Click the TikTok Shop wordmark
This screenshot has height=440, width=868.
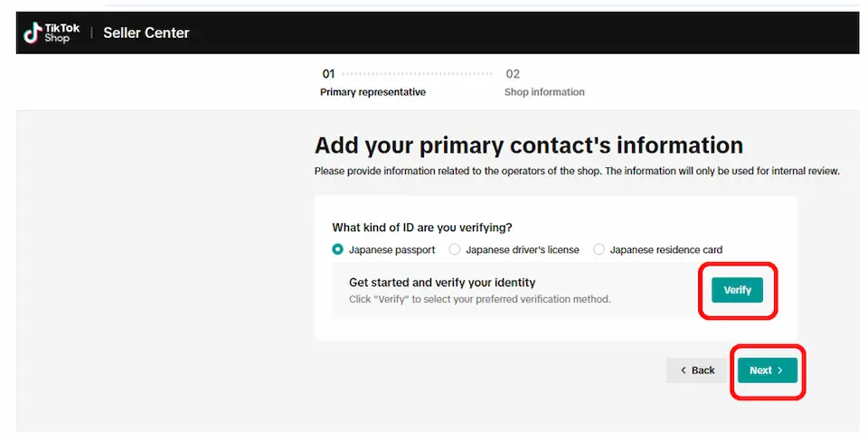62,33
